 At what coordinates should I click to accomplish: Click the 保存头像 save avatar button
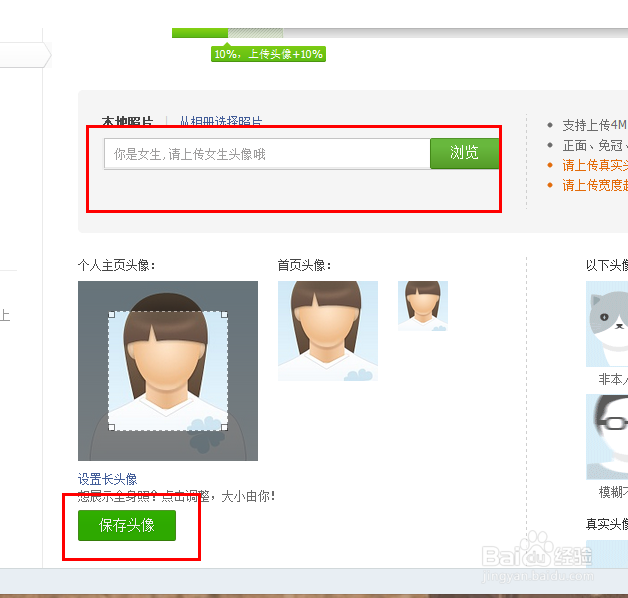coord(127,525)
